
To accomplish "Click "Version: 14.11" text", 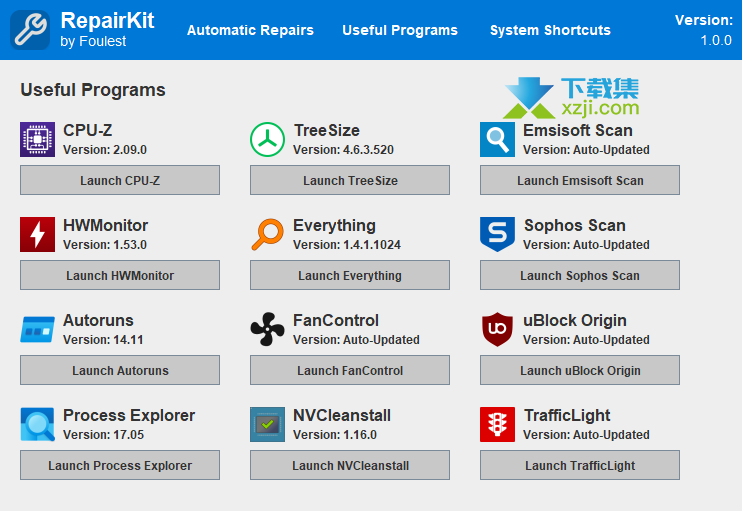I will point(103,340).
